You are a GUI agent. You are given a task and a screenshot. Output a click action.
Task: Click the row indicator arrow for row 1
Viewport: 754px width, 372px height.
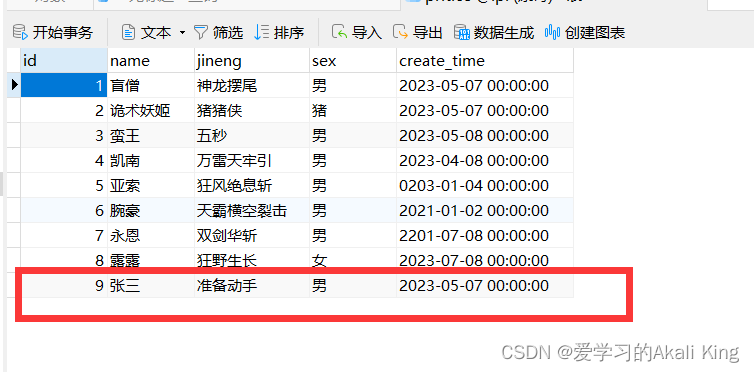coord(14,86)
